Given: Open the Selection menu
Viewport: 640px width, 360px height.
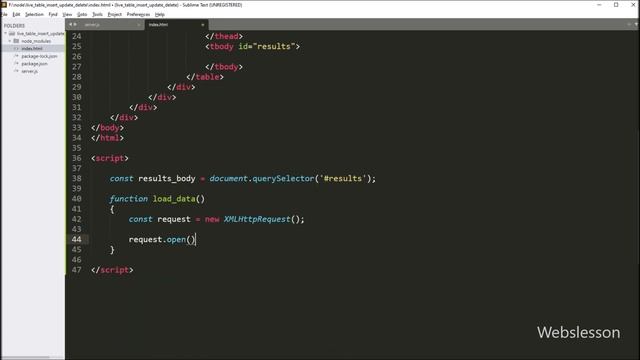Looking at the screenshot, I should tap(34, 14).
